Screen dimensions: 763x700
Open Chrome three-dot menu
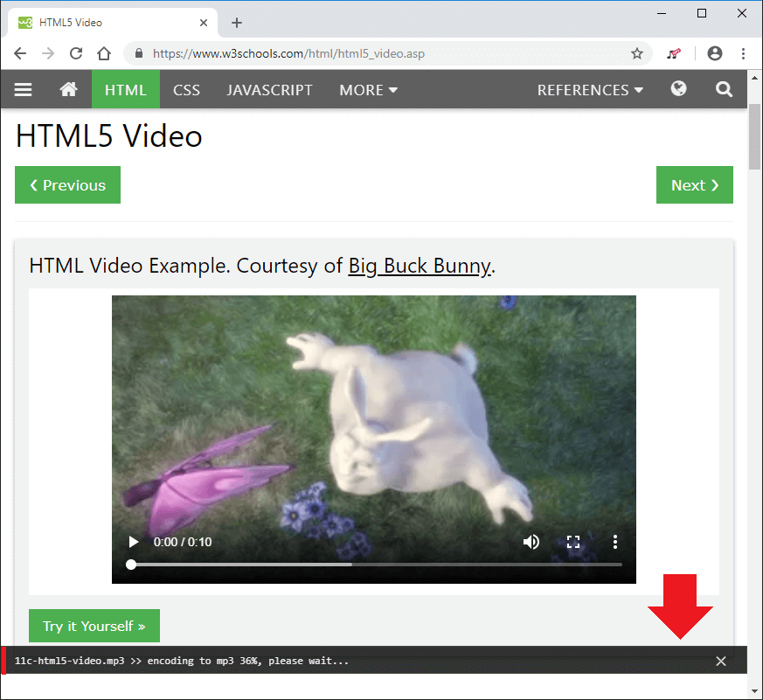pos(743,53)
